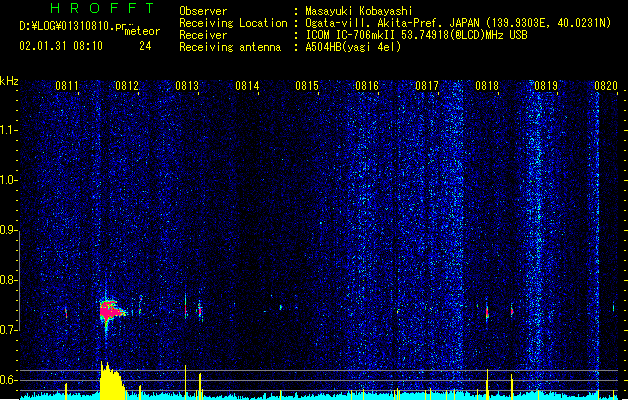Click the 0811 time marker
Image resolution: width=629 pixels, height=400 pixels.
coord(67,86)
